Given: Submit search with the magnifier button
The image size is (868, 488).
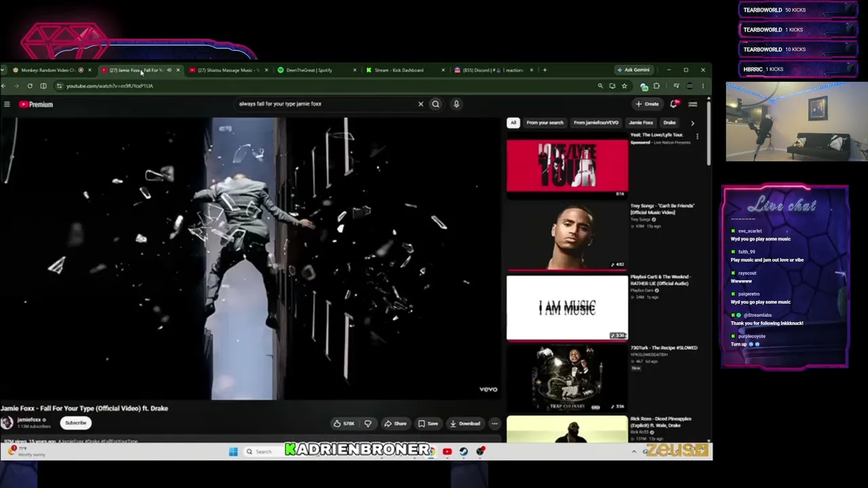Looking at the screenshot, I should [x=436, y=104].
